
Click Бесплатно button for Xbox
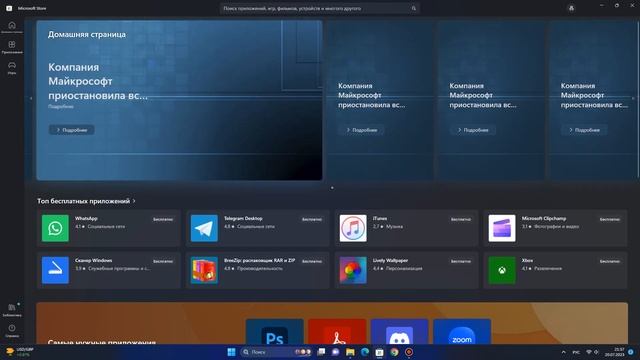[610, 261]
